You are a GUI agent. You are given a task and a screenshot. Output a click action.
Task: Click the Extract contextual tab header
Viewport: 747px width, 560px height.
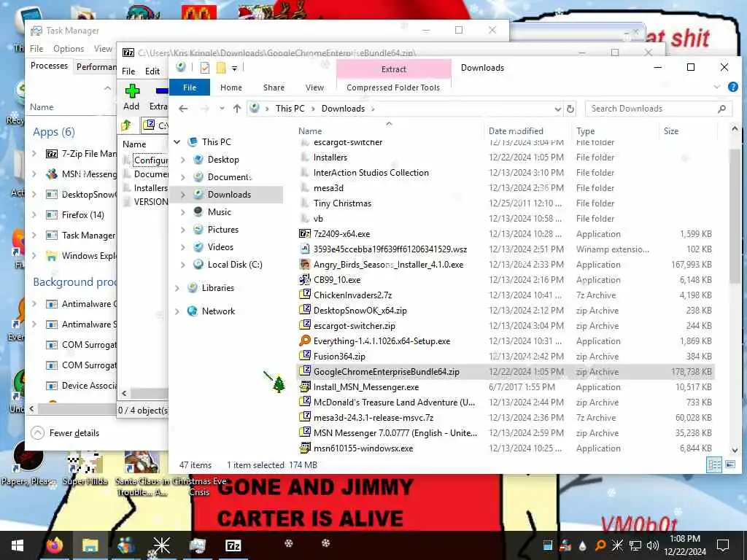(x=393, y=69)
